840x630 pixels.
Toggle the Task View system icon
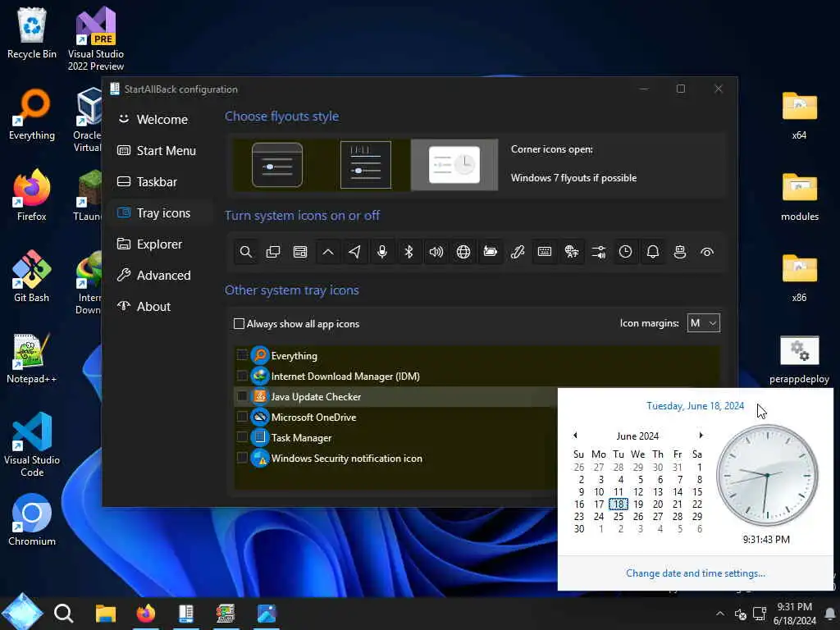tap(273, 252)
